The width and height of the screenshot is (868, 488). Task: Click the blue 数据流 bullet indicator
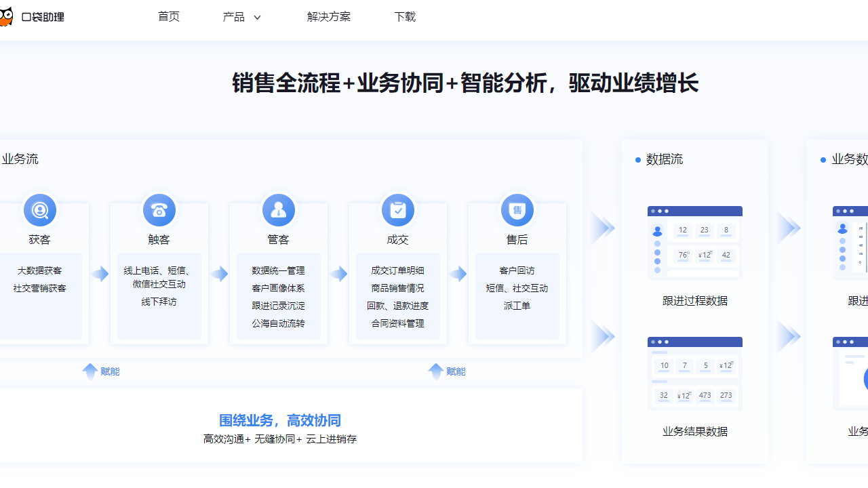(x=637, y=160)
